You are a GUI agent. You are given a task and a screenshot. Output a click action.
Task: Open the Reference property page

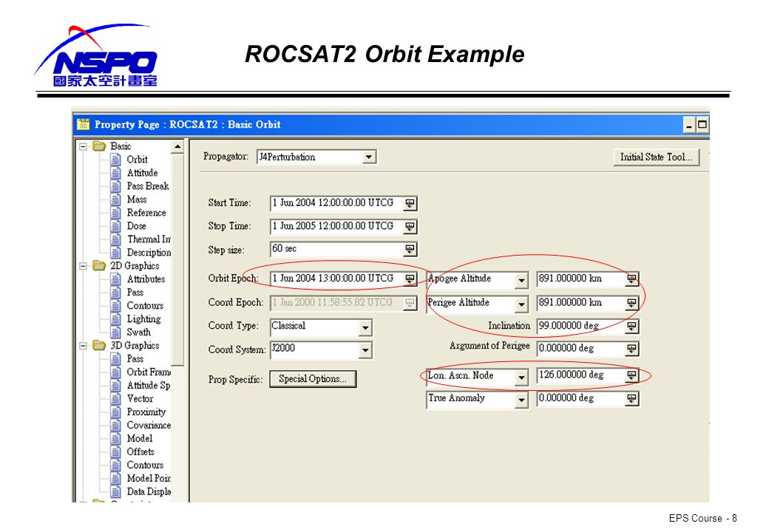[146, 213]
